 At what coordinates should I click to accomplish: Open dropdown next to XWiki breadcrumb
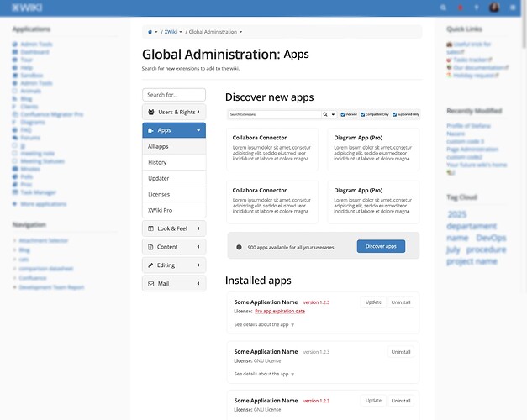(181, 32)
